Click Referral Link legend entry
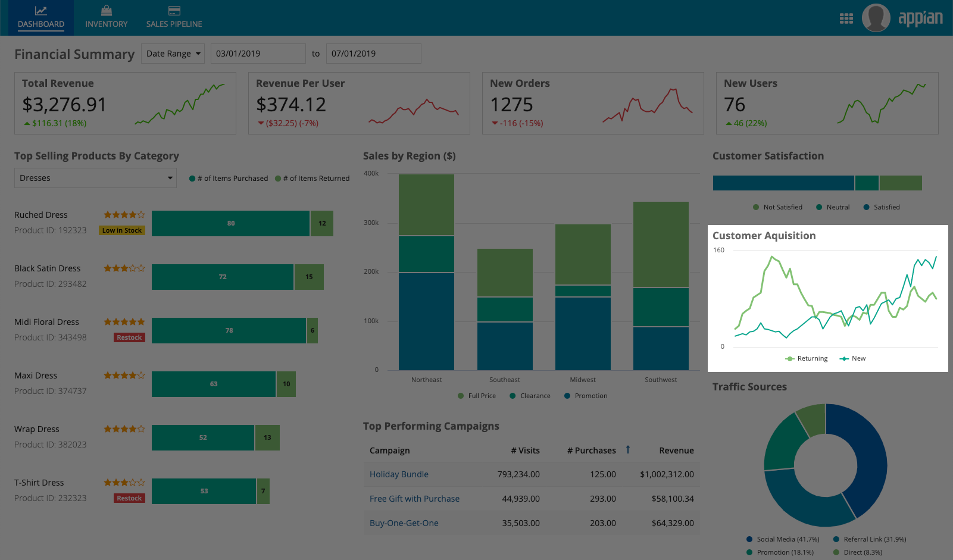The image size is (953, 560). [x=870, y=539]
